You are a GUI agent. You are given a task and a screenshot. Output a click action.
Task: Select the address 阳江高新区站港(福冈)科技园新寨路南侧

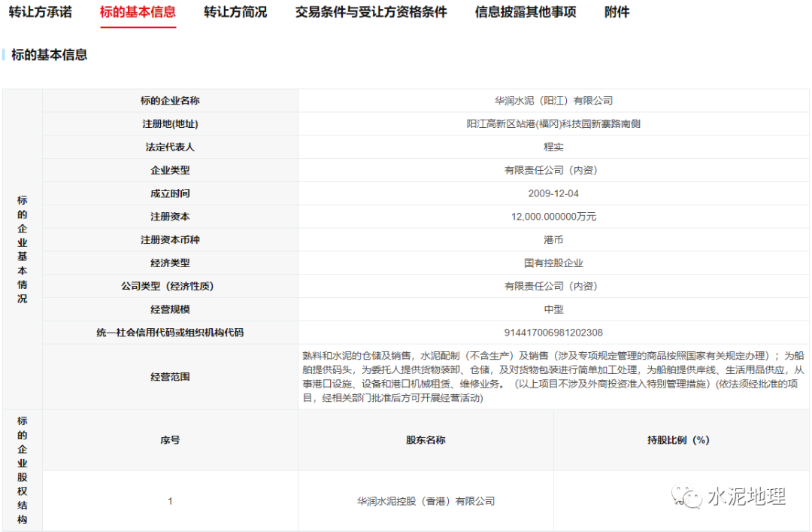(x=553, y=124)
